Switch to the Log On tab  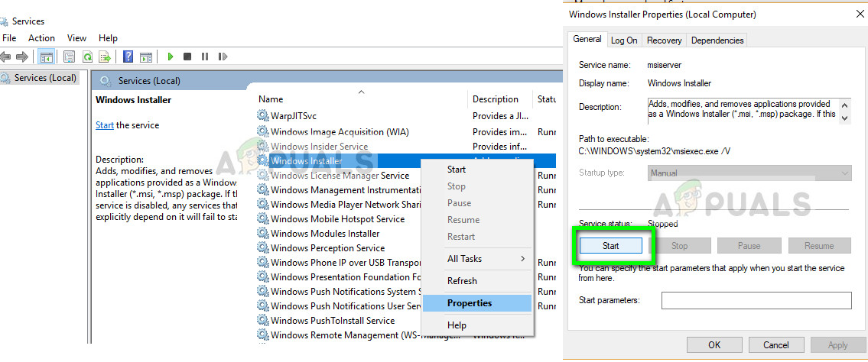click(624, 40)
